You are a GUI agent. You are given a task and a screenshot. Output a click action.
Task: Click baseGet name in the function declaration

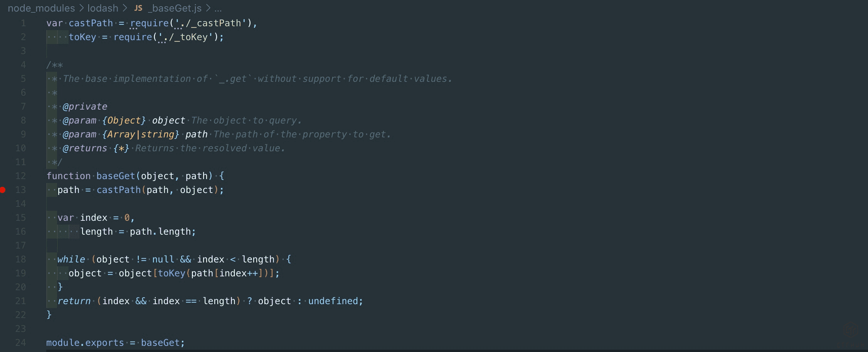[x=116, y=176]
